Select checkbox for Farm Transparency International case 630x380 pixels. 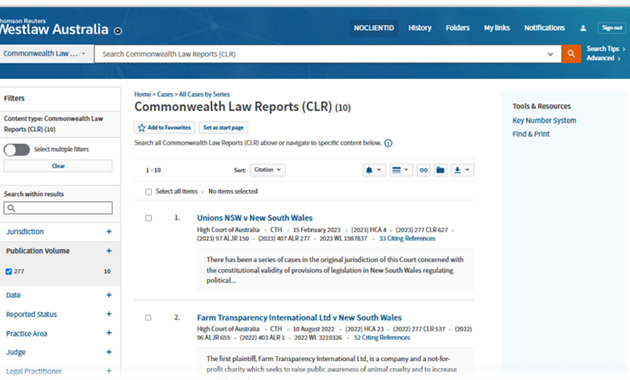point(148,318)
